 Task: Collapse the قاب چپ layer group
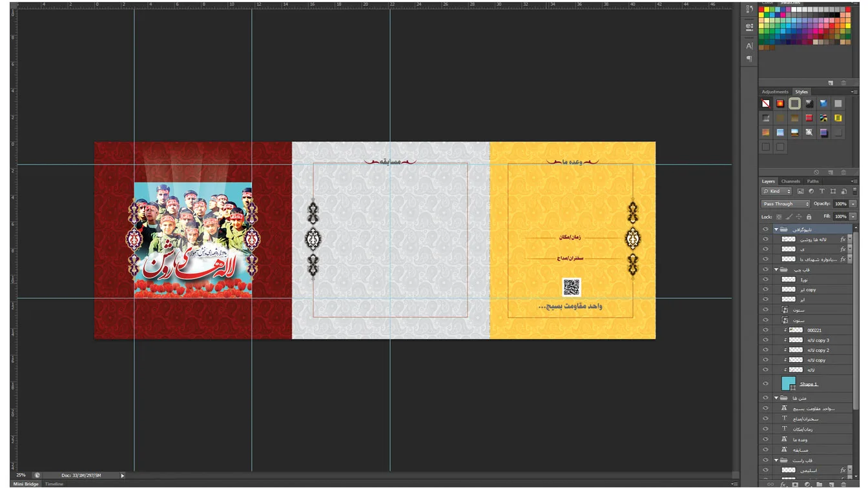776,269
